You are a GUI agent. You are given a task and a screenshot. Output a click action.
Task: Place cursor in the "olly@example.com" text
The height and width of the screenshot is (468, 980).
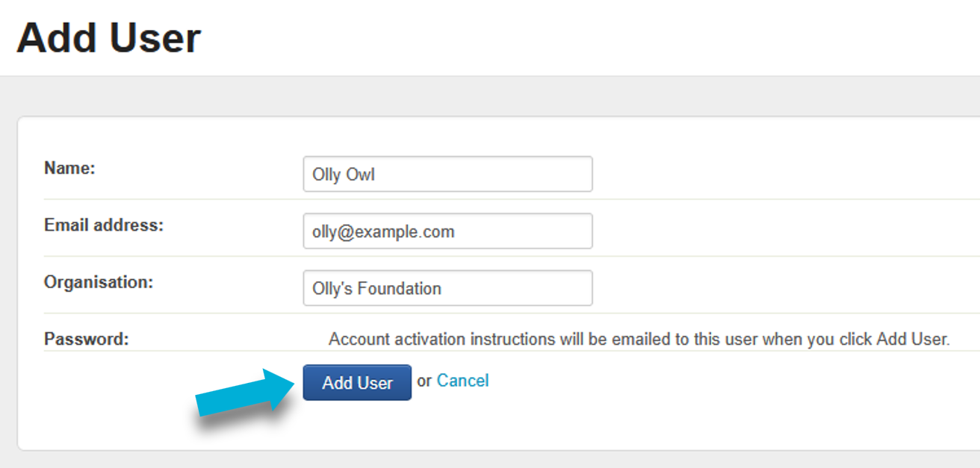point(383,232)
